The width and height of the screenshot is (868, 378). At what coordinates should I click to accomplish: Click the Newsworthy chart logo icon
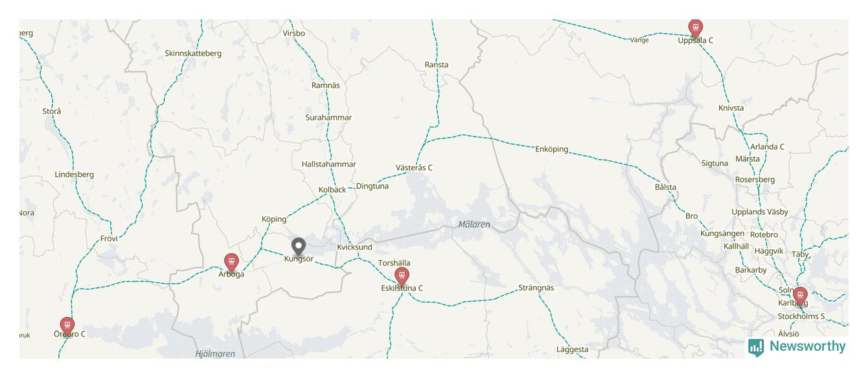756,347
